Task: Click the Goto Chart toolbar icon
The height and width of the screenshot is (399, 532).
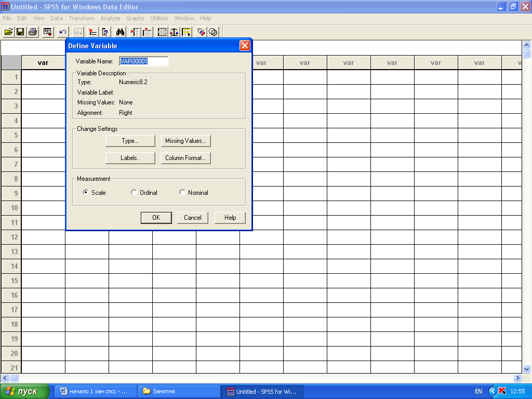Action: click(x=78, y=32)
